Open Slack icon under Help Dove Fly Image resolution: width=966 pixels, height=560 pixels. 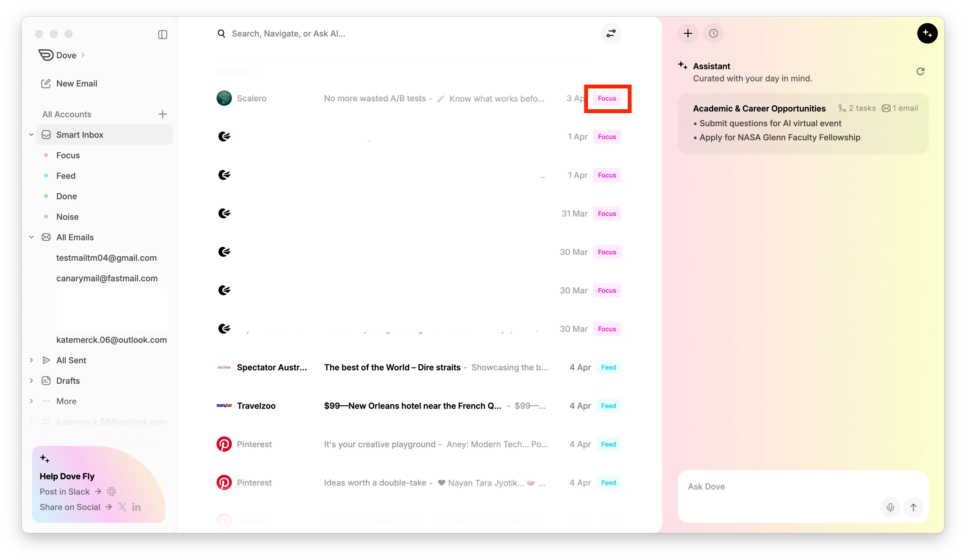tap(111, 491)
